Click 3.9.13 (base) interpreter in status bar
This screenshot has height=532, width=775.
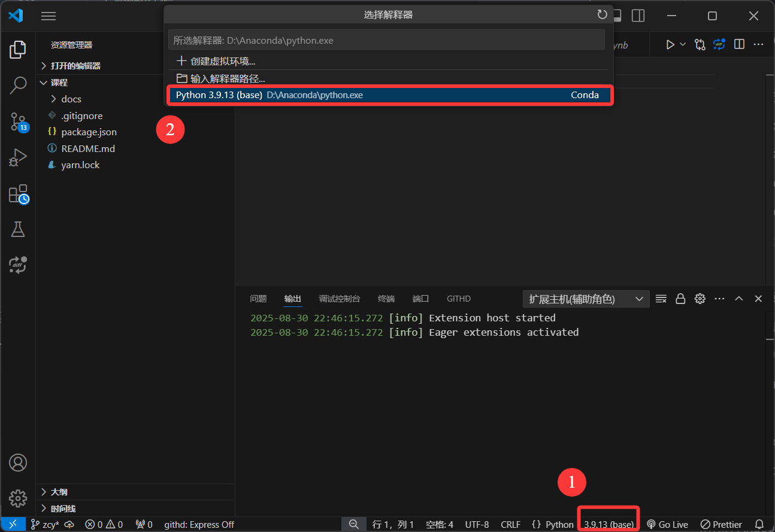609,524
